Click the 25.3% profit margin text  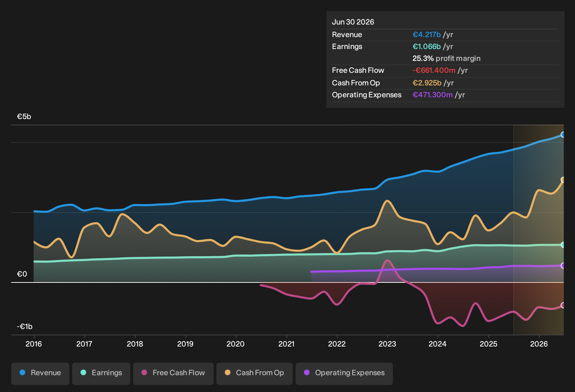pyautogui.click(x=446, y=58)
